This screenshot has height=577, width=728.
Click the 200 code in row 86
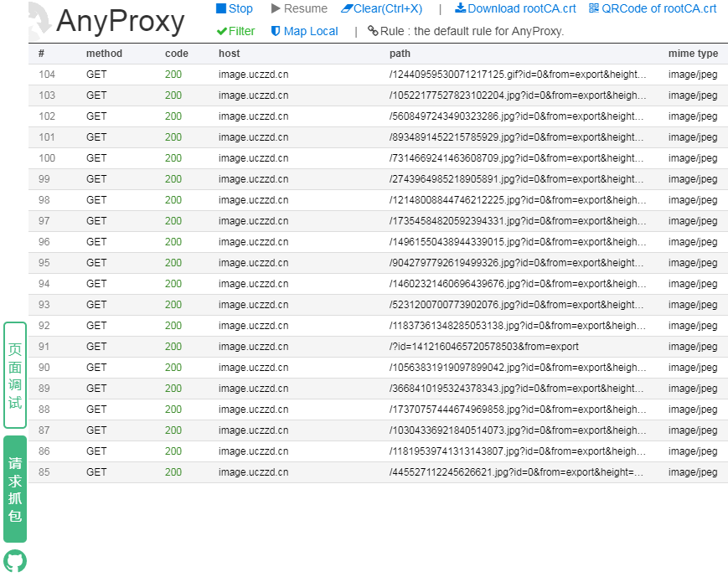coord(173,451)
